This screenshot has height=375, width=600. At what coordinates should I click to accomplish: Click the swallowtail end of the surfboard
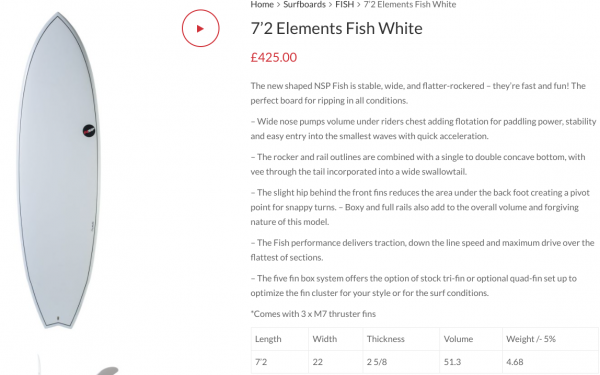(58, 323)
